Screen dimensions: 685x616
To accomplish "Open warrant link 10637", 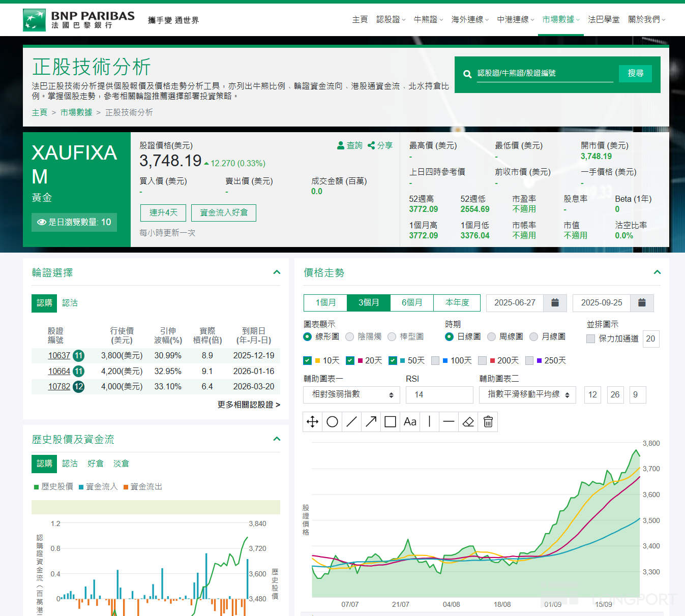I will [59, 356].
